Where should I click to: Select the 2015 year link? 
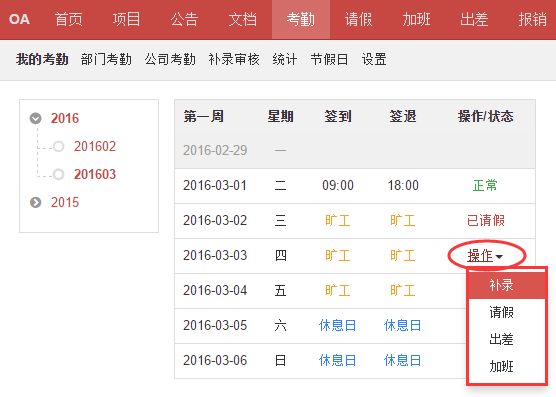click(65, 202)
